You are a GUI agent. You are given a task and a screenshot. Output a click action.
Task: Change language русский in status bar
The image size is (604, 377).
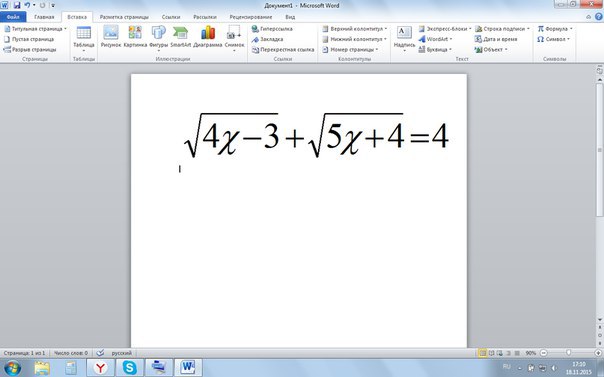click(122, 353)
